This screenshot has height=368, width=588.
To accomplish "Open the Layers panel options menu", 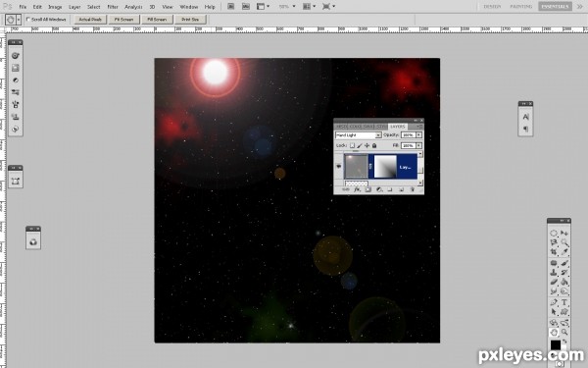I will tap(420, 127).
